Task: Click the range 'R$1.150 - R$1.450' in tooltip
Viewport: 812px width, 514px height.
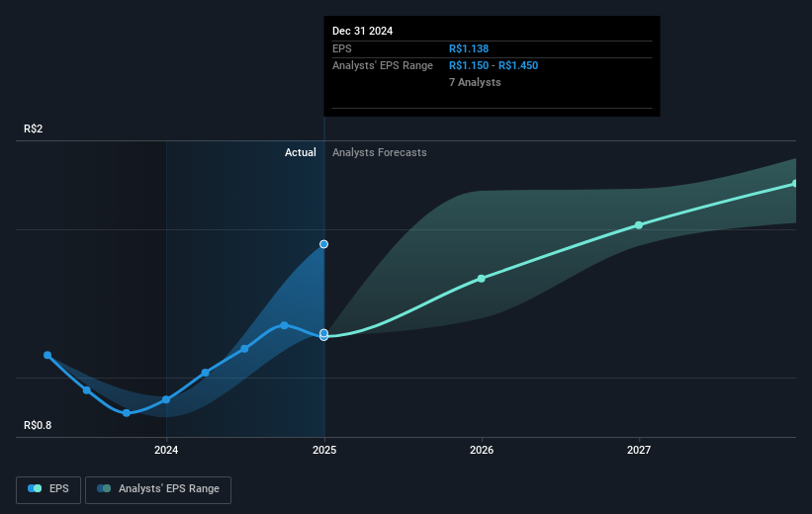Action: coord(494,66)
